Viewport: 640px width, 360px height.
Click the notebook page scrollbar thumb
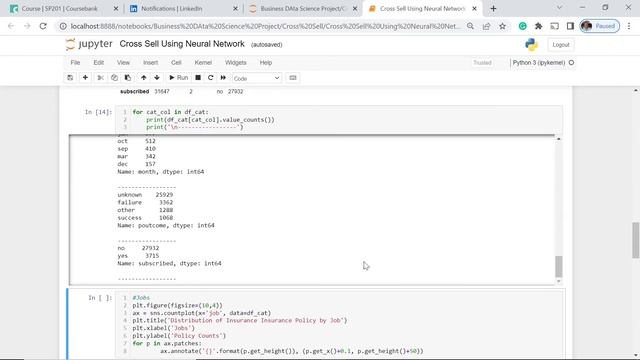tap(636, 240)
